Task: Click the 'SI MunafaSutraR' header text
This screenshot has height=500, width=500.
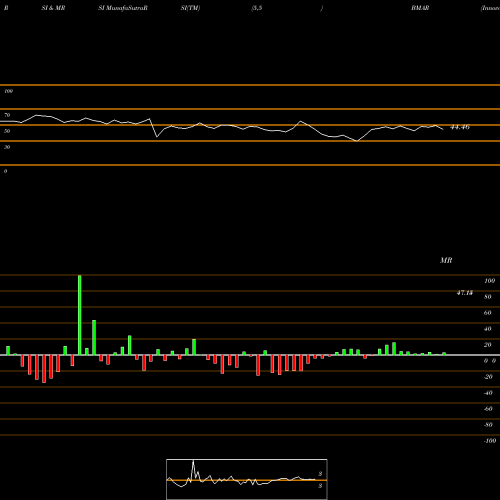Action: (123, 8)
